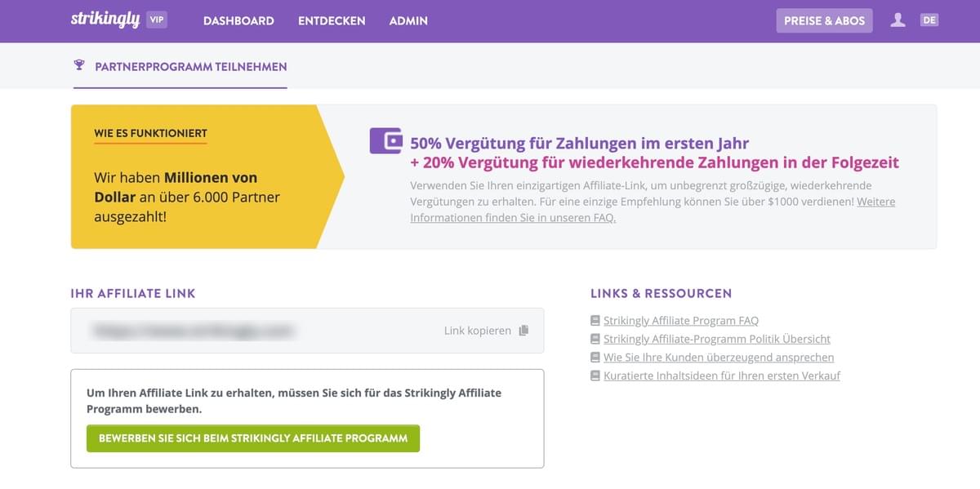Click the Preise & Abos button
The width and height of the screenshot is (980, 489).
click(x=824, y=20)
